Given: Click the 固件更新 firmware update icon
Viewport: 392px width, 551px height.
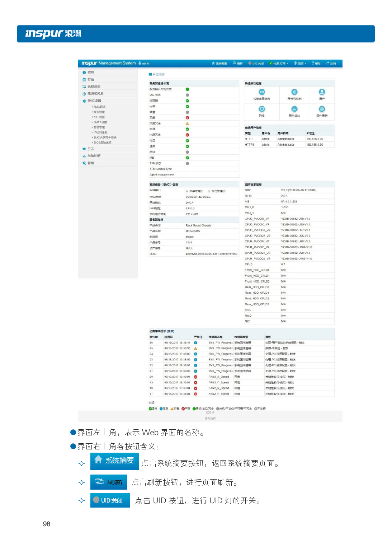Looking at the screenshot, I should 322,109.
